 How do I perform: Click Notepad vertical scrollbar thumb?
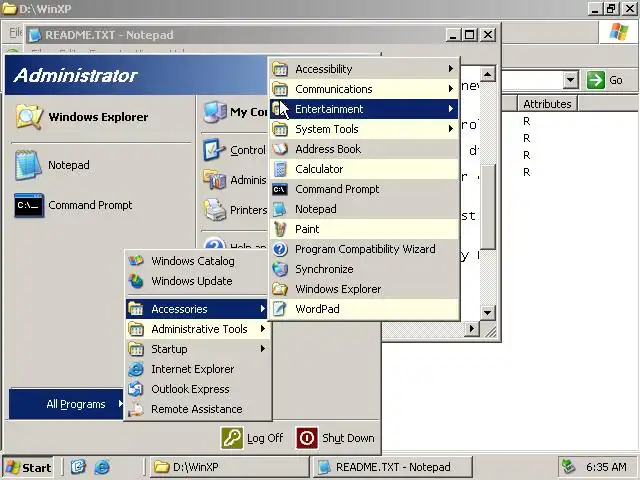[488, 207]
